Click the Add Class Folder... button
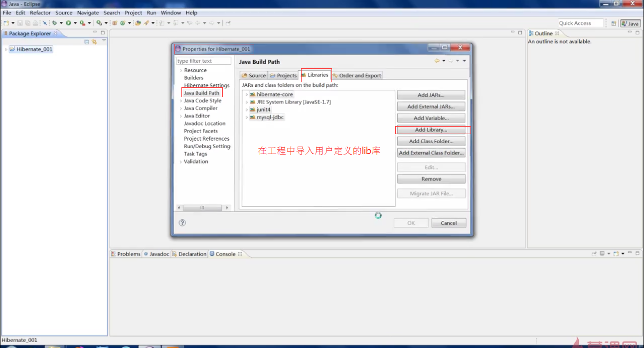 coord(431,141)
